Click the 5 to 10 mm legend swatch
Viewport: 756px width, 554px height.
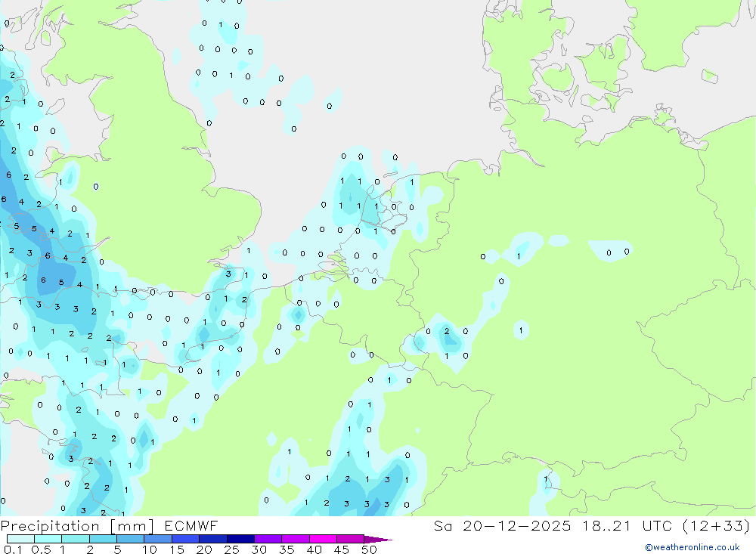131,539
